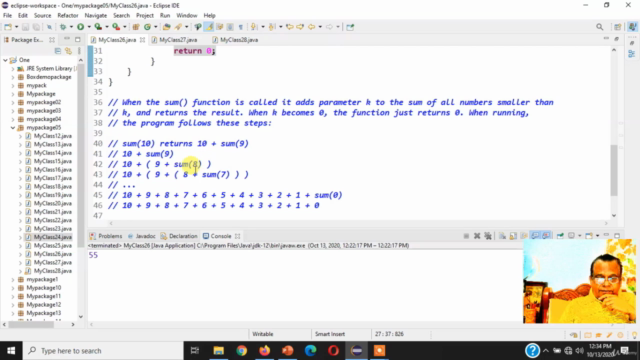This screenshot has height=360, width=640.
Task: Close the MyClass26.java editor tab
Action: pos(142,40)
